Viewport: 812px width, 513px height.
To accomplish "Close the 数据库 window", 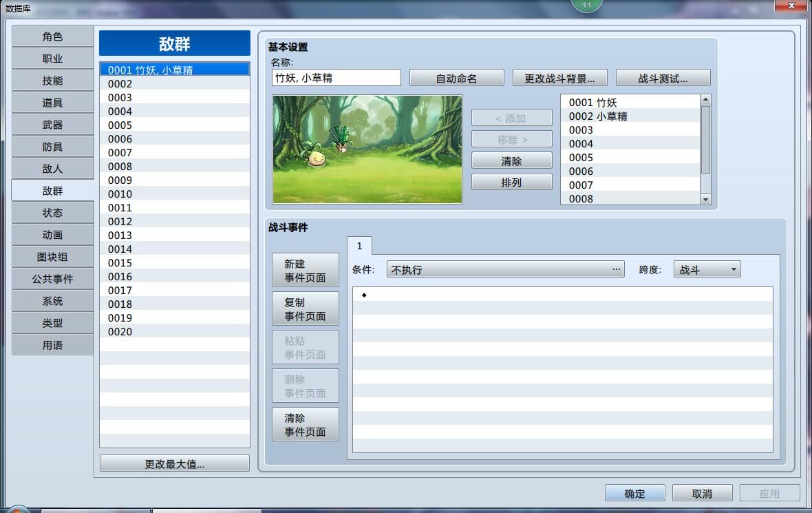I will pos(791,6).
